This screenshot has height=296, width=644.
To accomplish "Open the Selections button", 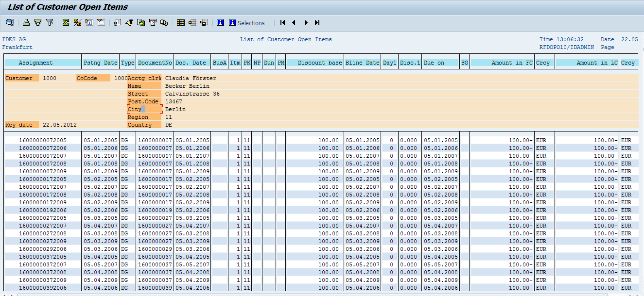I will pyautogui.click(x=247, y=22).
